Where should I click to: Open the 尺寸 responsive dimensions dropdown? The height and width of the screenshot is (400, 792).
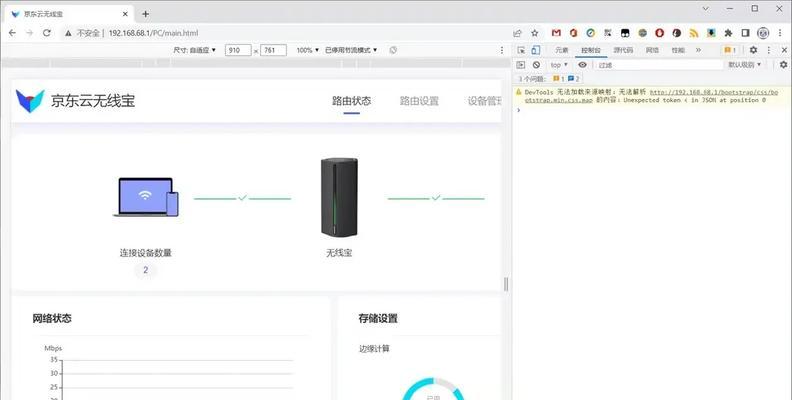[x=194, y=50]
